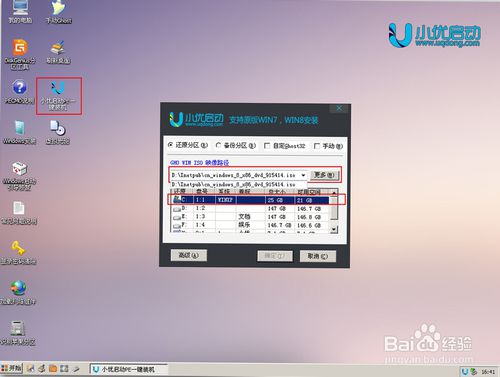The width and height of the screenshot is (500, 377).
Task: Click the window-shaped quick-launch icon
Action: click(x=64, y=369)
